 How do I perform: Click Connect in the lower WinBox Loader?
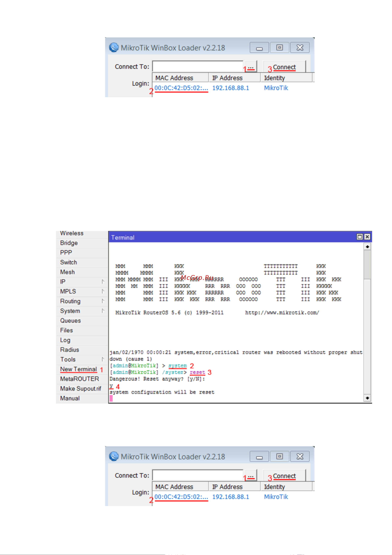284,476
